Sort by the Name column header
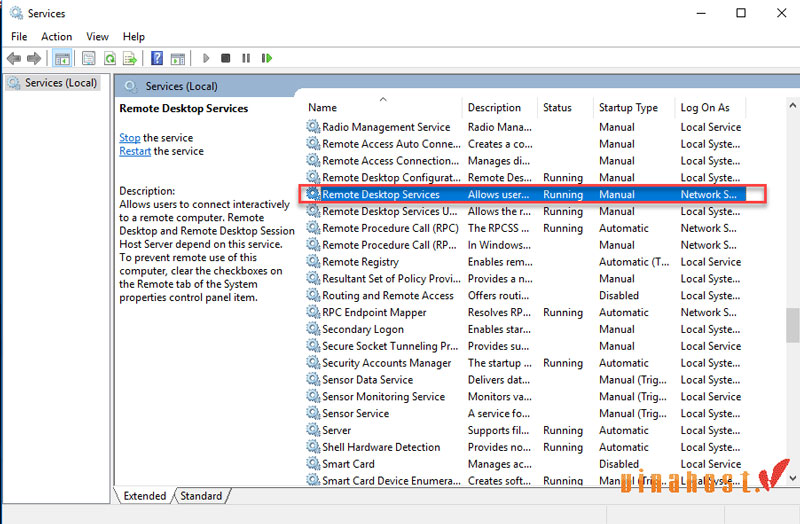The image size is (800, 524). [383, 107]
